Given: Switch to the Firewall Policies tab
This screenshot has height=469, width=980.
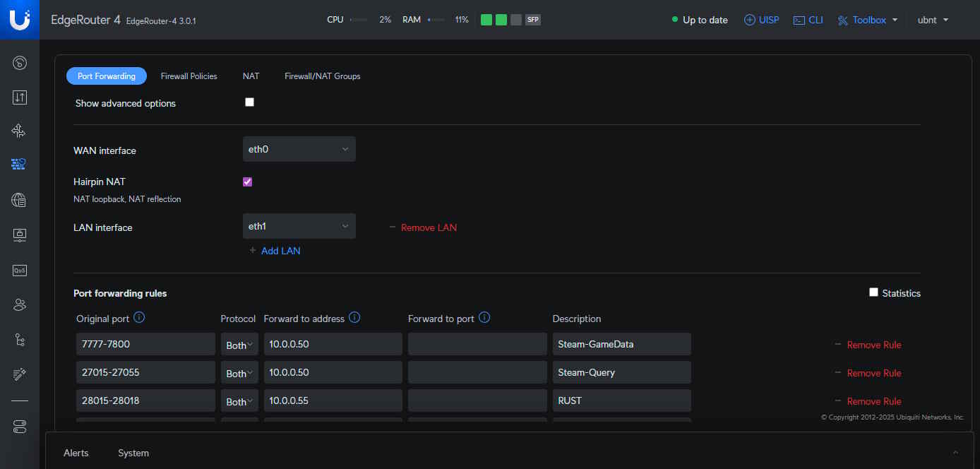Looking at the screenshot, I should [189, 76].
